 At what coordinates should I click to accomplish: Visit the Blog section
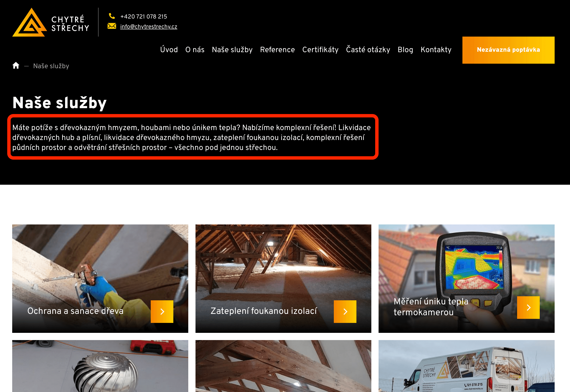[405, 50]
